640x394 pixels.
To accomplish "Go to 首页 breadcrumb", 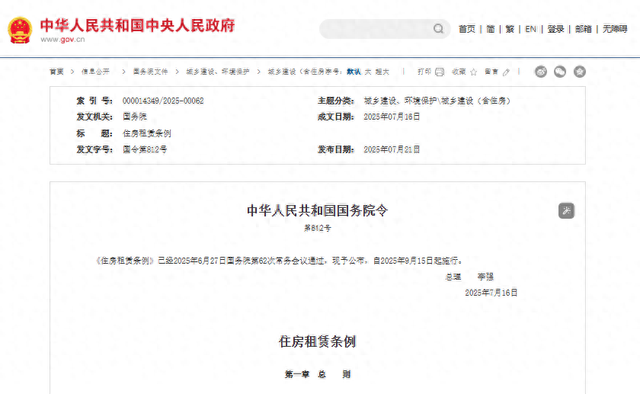I will click(x=57, y=72).
